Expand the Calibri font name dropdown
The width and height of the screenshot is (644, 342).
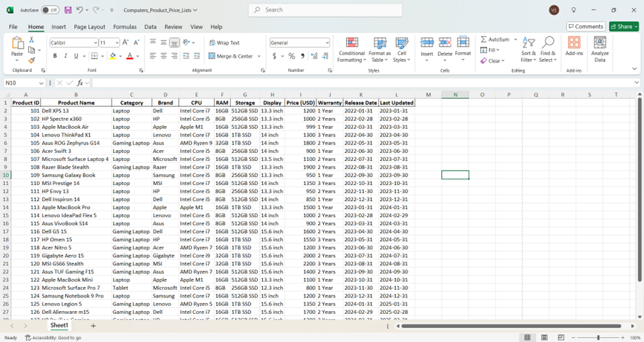[x=95, y=42]
